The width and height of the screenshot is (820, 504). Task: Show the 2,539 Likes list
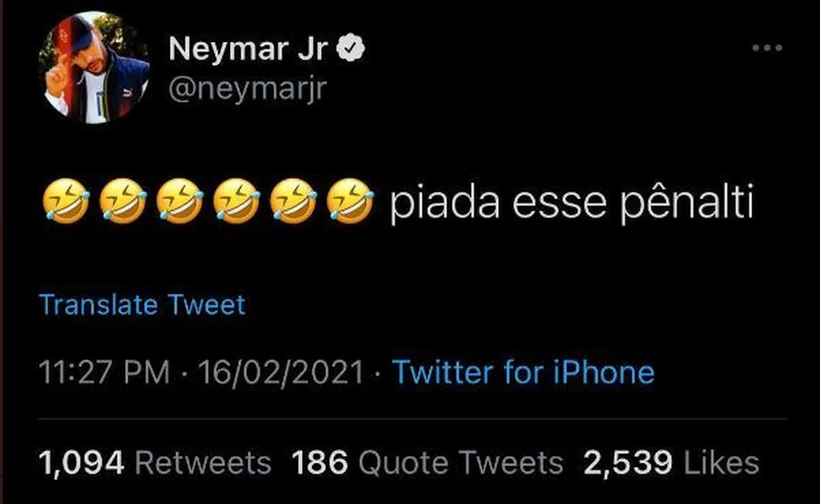pos(671,464)
